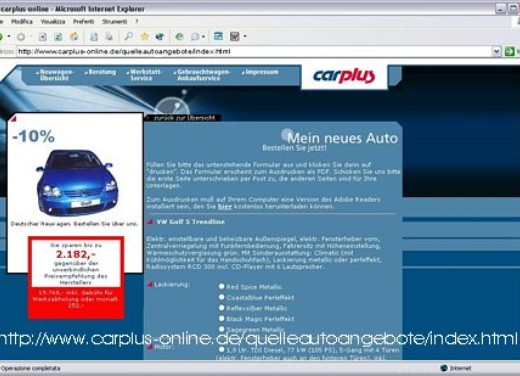This screenshot has height=376, width=520.
Task: Click the 'Bestellen Sie jetzt!' subtitle
Action: click(x=295, y=148)
